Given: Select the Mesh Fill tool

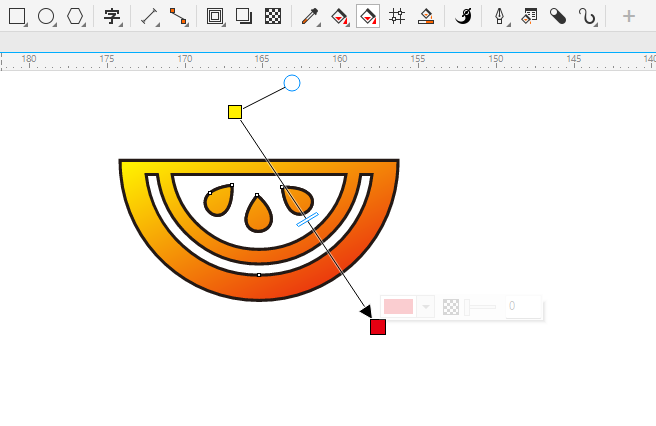Looking at the screenshot, I should pos(397,16).
